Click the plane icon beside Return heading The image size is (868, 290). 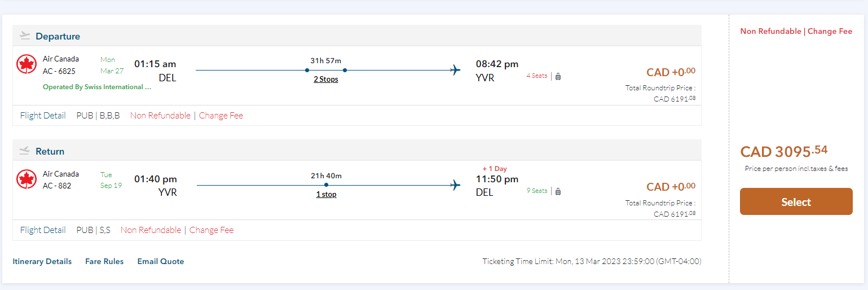click(x=24, y=151)
